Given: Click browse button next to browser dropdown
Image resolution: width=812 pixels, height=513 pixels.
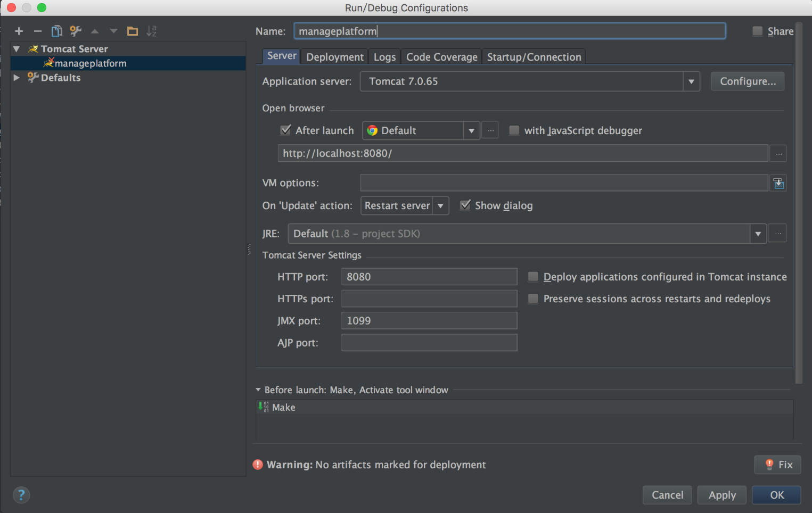Looking at the screenshot, I should click(x=490, y=130).
